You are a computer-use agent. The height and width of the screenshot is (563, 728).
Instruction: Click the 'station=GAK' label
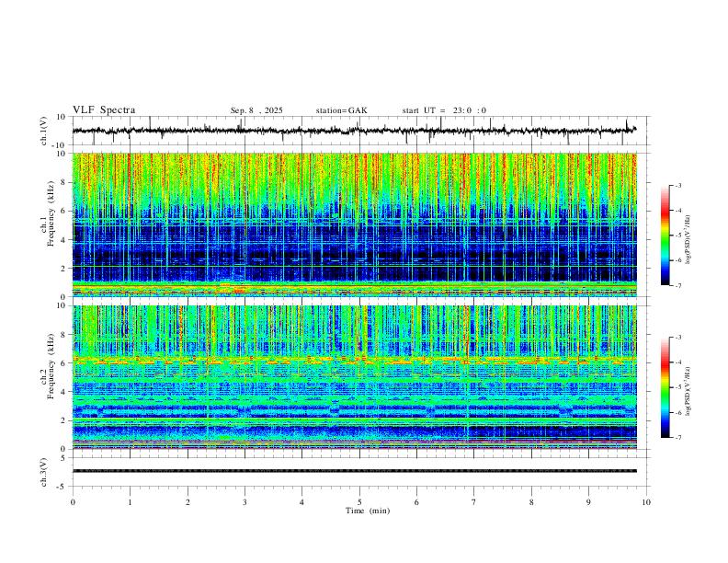tap(341, 110)
